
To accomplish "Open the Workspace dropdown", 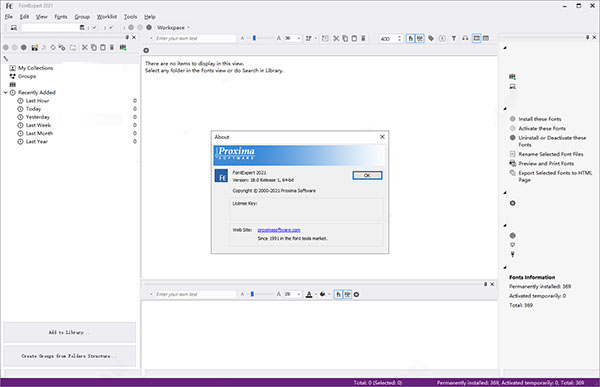I will pos(173,28).
